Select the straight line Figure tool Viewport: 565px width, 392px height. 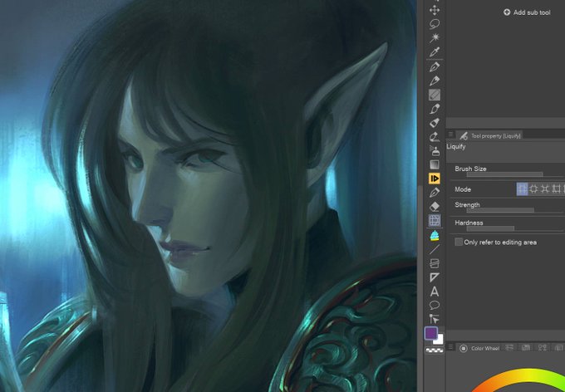coord(435,249)
